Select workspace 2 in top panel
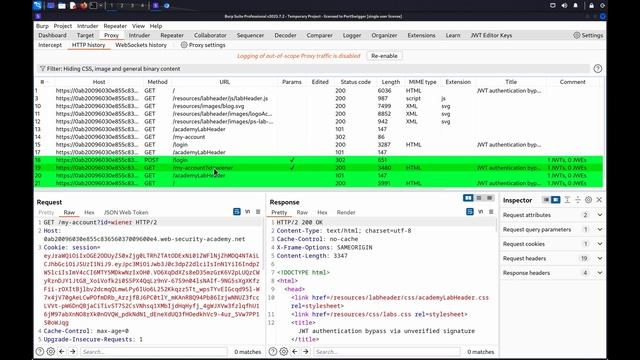The image size is (640, 360). tap(122, 5)
